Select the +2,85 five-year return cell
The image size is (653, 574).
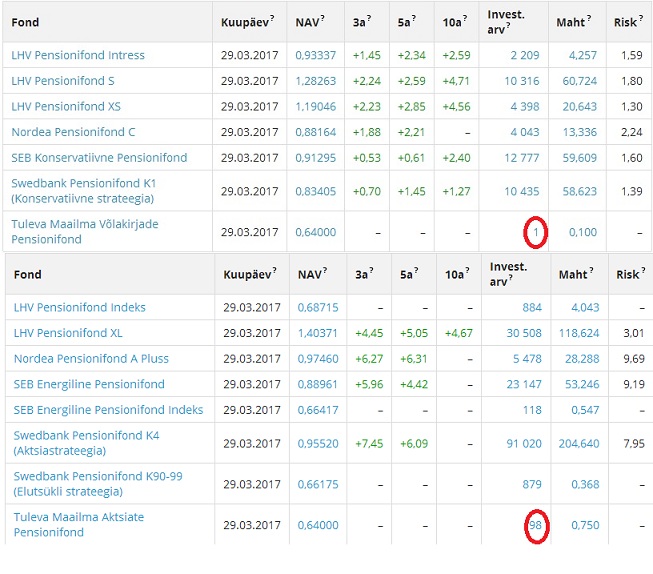tap(411, 106)
